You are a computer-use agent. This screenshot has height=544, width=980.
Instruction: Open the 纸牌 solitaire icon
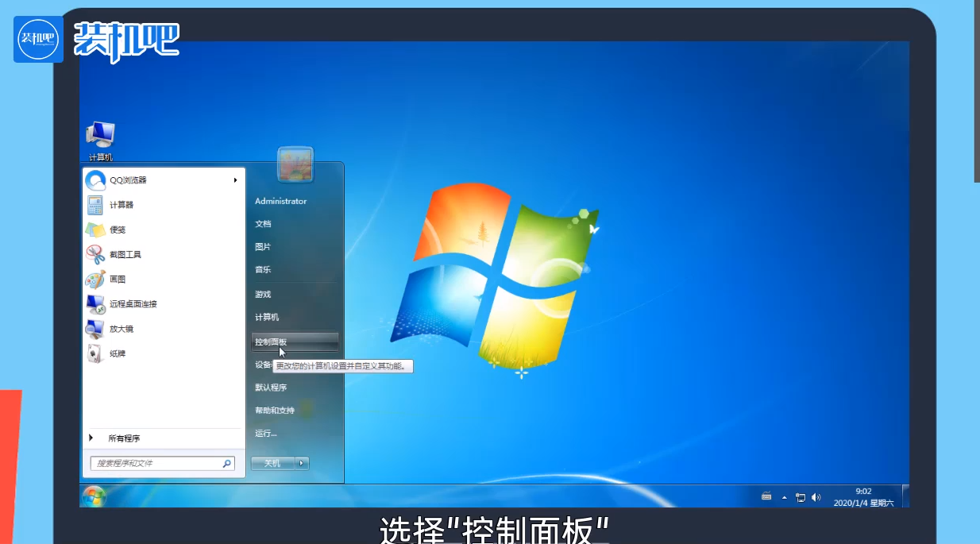[95, 353]
